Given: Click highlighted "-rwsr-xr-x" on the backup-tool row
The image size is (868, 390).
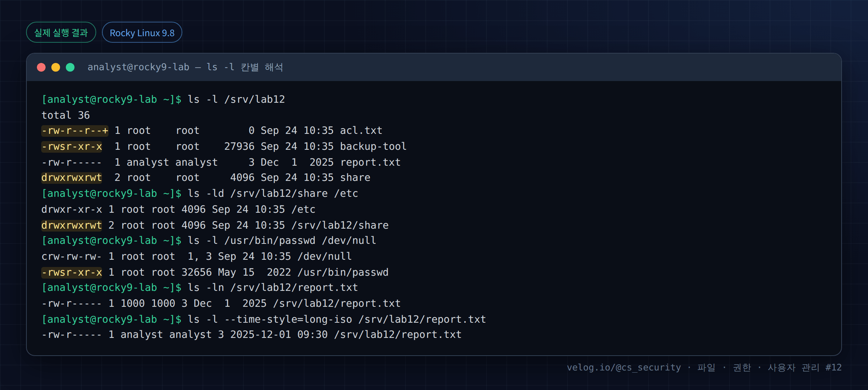Looking at the screenshot, I should pos(72,147).
